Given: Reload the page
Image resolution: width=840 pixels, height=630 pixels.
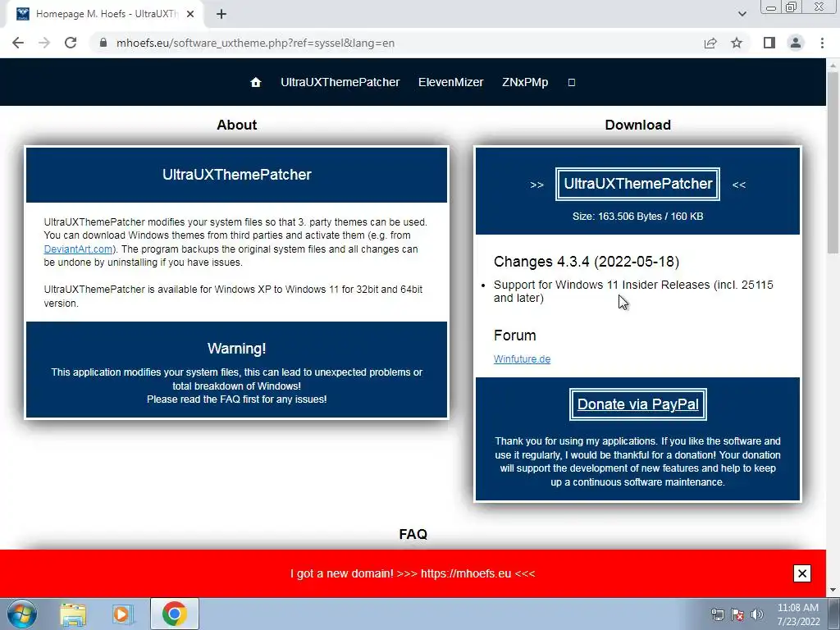Looking at the screenshot, I should tap(71, 43).
